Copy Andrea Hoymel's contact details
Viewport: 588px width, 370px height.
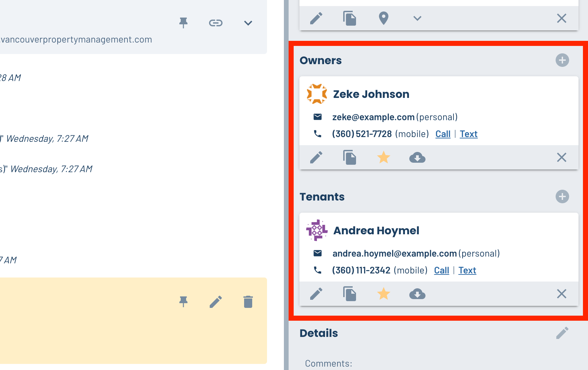click(350, 294)
